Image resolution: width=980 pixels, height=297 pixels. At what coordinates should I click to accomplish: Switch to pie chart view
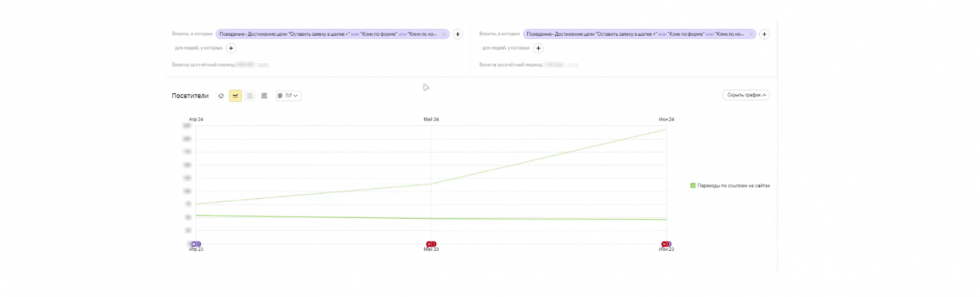pos(222,96)
